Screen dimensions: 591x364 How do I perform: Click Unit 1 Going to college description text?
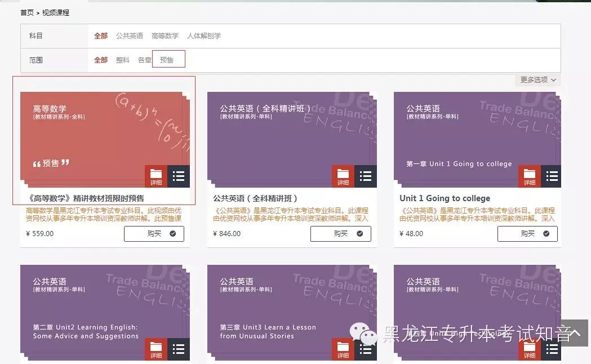[x=477, y=215]
